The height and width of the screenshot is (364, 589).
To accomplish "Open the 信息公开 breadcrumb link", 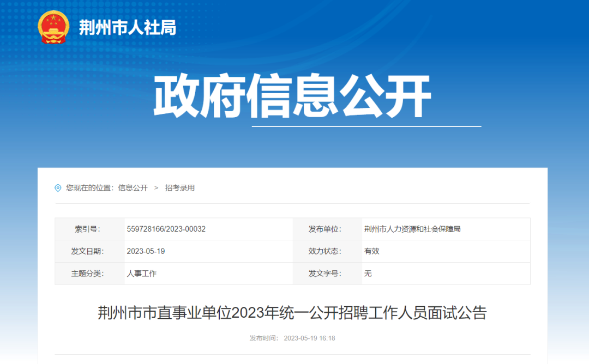I will coord(134,188).
